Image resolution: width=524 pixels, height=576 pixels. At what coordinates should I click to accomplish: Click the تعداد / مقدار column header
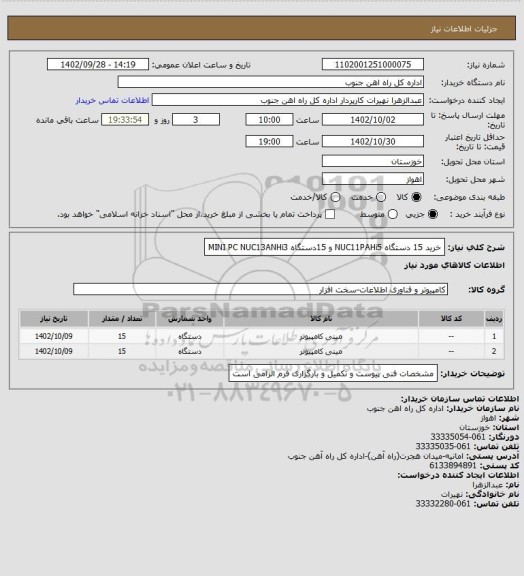coord(122,318)
